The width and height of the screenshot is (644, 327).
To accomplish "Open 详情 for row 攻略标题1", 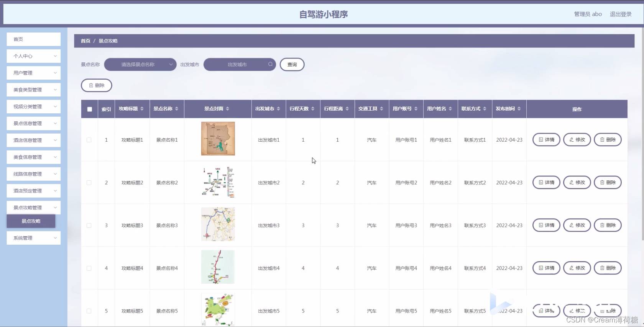I will (546, 140).
